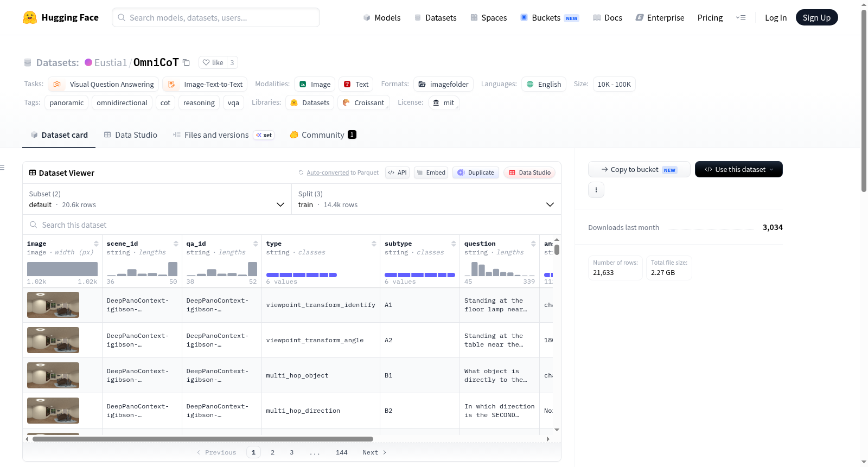
Task: Click Copy to bucket button
Action: [639, 169]
